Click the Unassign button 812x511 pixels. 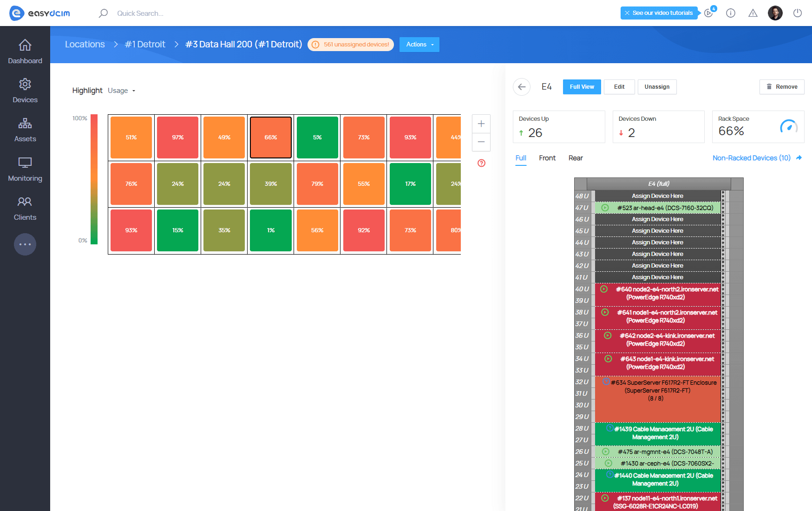pos(657,87)
